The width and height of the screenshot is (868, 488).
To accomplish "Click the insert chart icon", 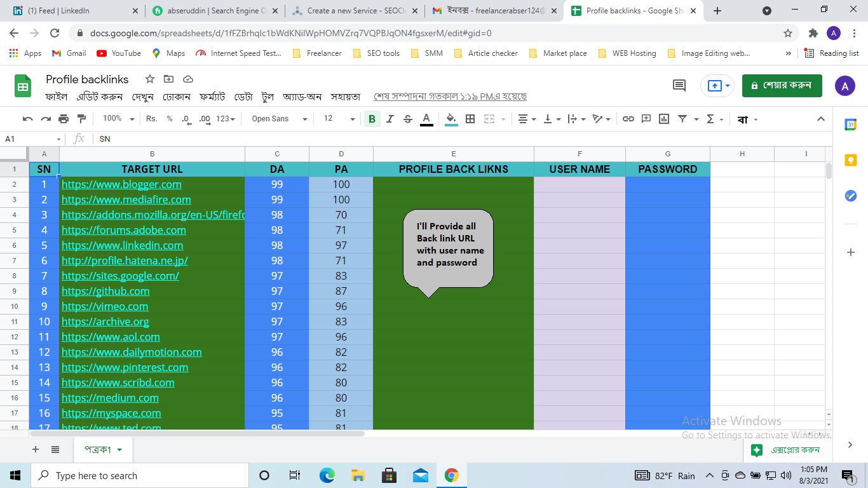I will 664,119.
